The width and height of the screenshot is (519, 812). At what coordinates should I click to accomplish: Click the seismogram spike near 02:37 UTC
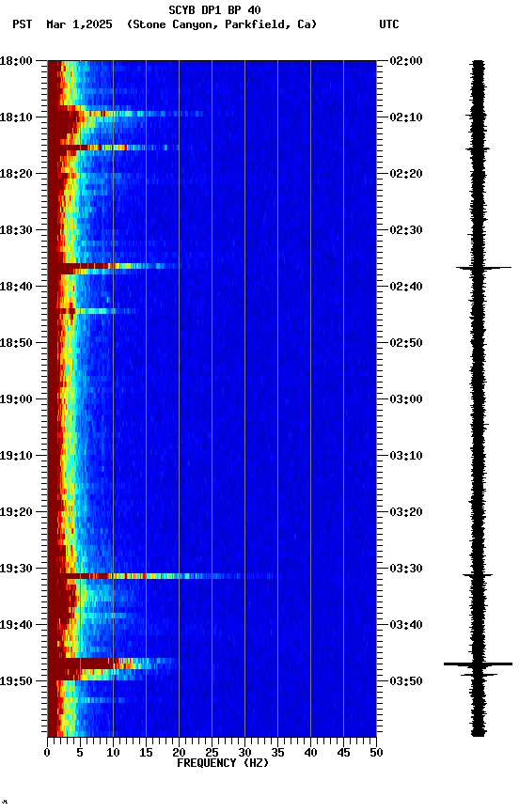coord(483,268)
